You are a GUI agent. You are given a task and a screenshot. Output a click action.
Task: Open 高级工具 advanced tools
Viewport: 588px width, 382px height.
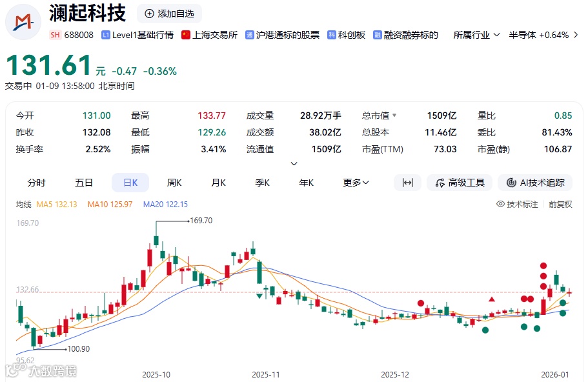[460, 183]
